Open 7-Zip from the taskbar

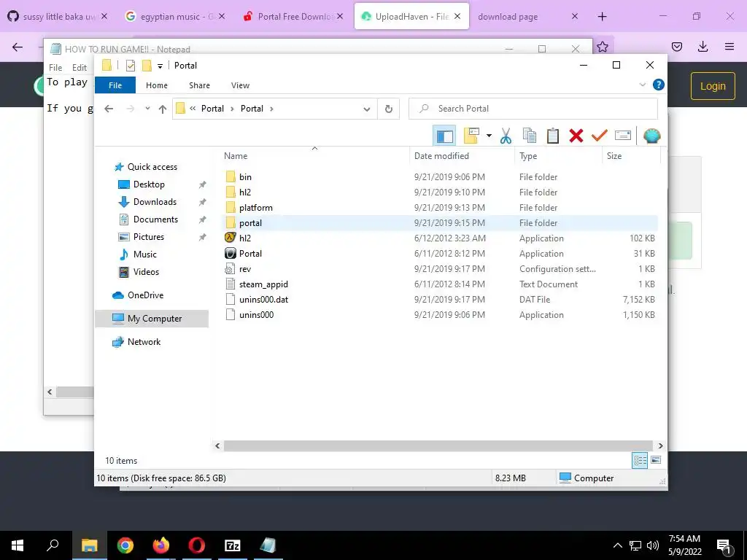coord(232,545)
